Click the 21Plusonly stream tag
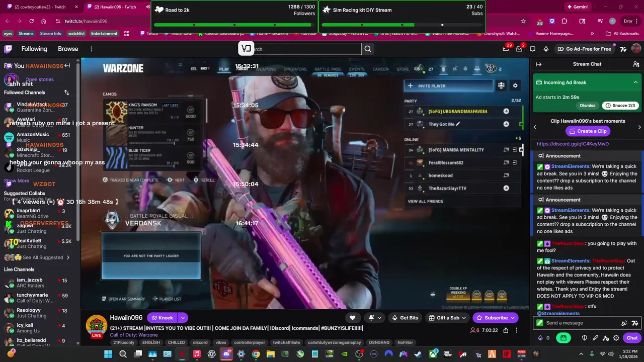Screen dimensions: 644x362 coord(124,342)
